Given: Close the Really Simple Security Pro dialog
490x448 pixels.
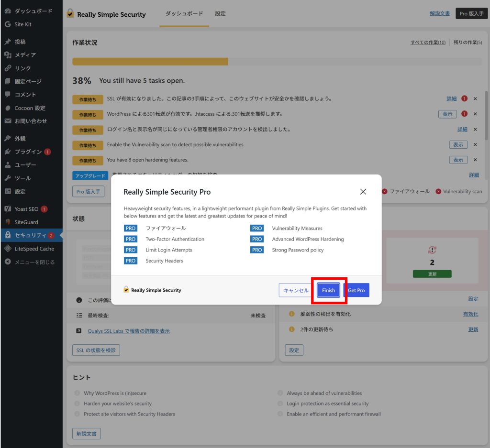Looking at the screenshot, I should tap(363, 192).
